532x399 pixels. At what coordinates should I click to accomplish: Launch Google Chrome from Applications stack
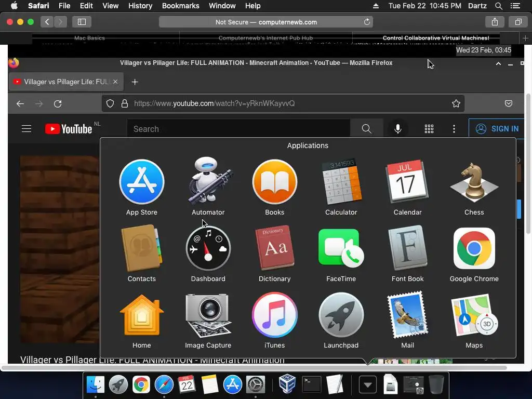click(474, 248)
